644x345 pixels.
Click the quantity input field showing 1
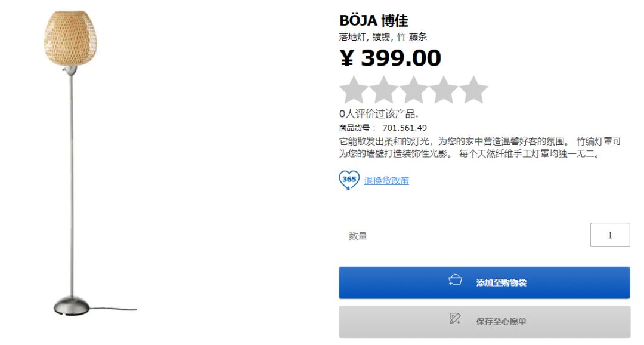tap(609, 234)
